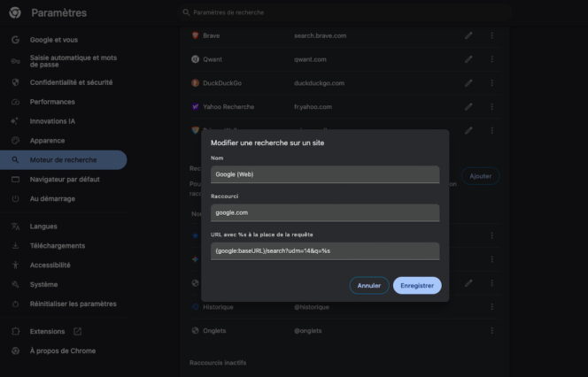Viewport: 588px width, 377px height.
Task: Open the three-dot menu for DuckDuckGo
Action: coord(492,83)
